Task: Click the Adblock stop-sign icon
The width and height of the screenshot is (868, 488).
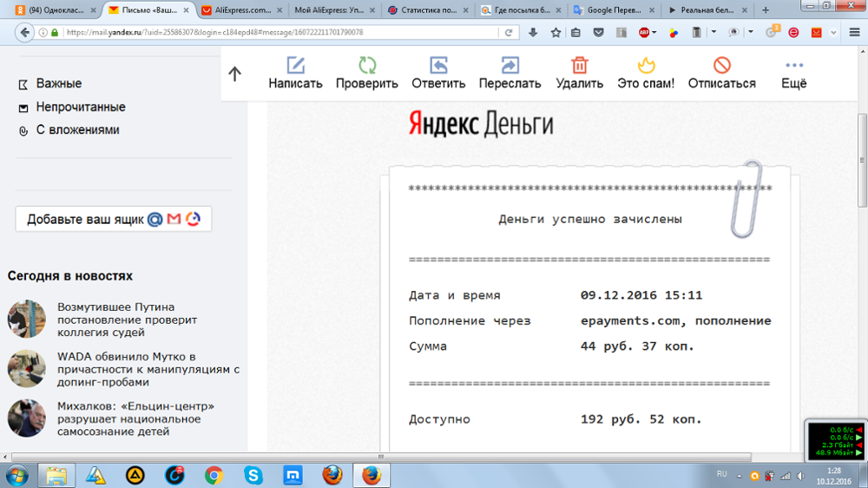Action: pyautogui.click(x=644, y=33)
